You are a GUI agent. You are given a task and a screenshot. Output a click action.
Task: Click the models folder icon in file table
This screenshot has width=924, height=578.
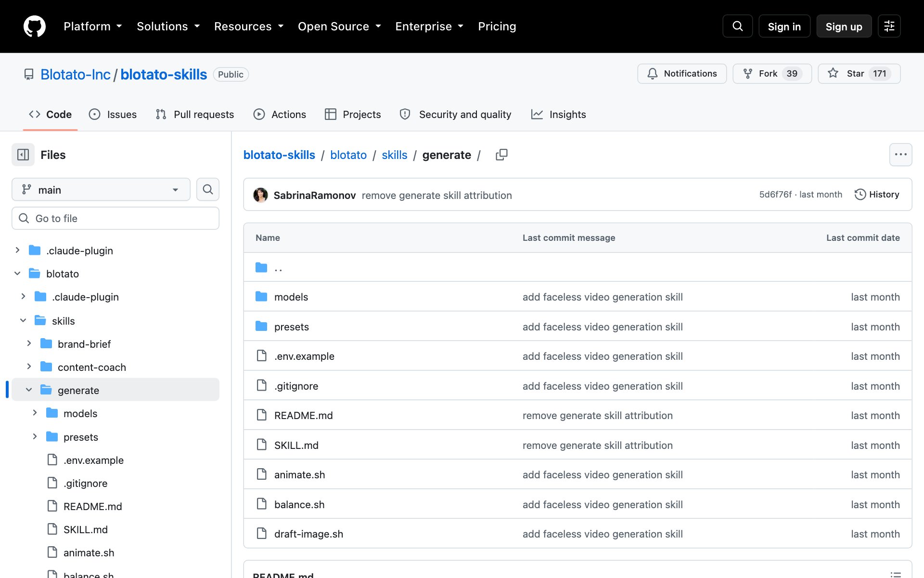[x=261, y=297]
